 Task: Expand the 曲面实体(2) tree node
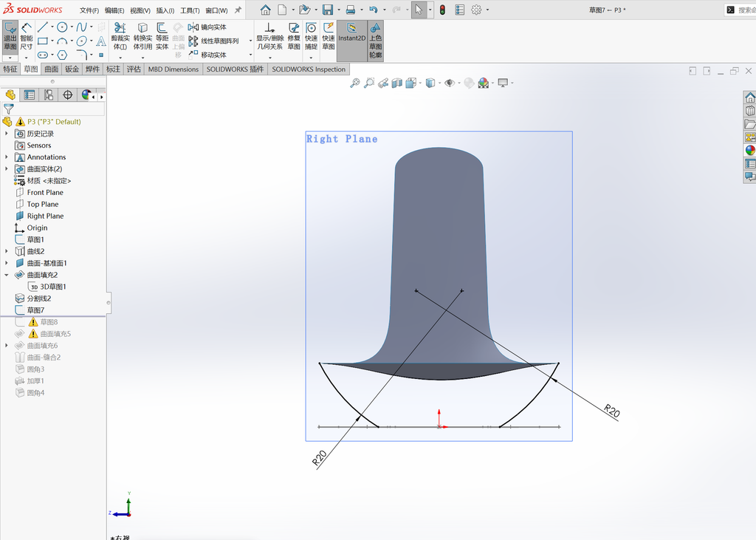(x=6, y=169)
